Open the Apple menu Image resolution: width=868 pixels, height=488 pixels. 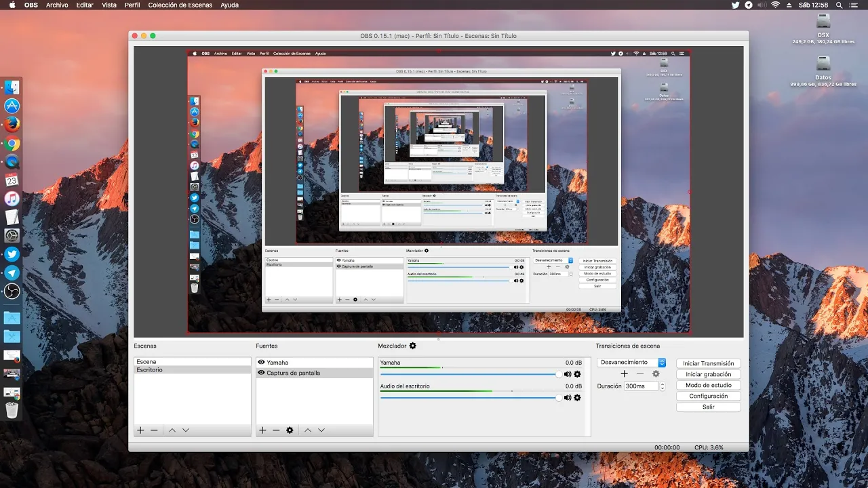(x=12, y=5)
